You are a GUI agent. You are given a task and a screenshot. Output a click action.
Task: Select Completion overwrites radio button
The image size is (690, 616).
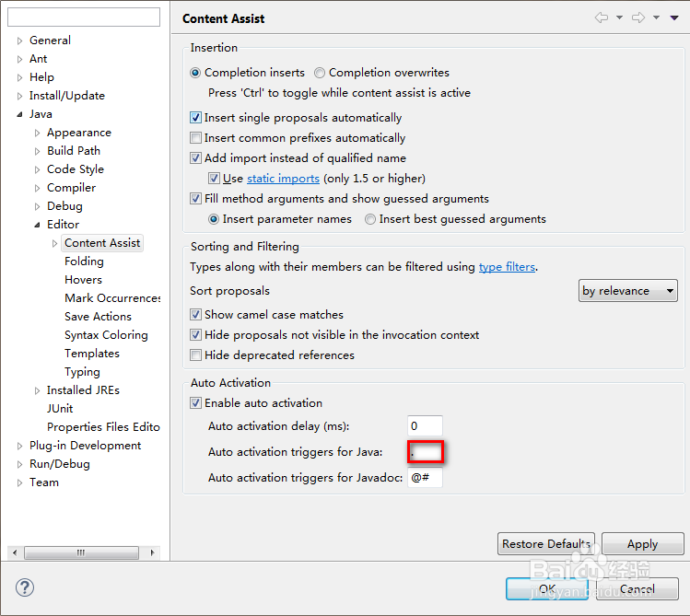pyautogui.click(x=320, y=73)
